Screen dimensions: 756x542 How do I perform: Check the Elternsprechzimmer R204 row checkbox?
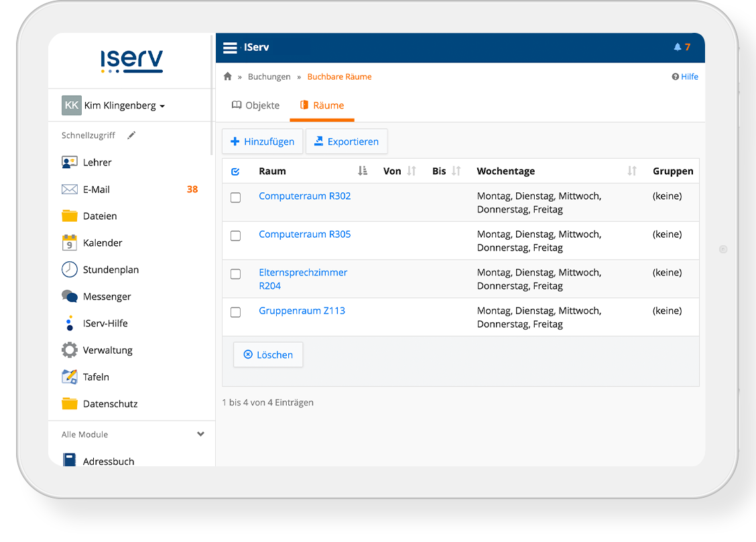[235, 274]
